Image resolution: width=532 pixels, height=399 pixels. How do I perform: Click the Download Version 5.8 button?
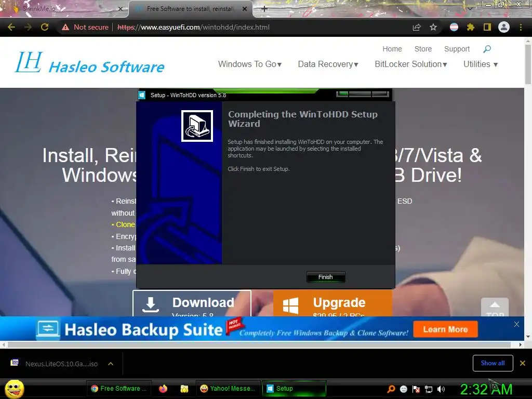[192, 303]
